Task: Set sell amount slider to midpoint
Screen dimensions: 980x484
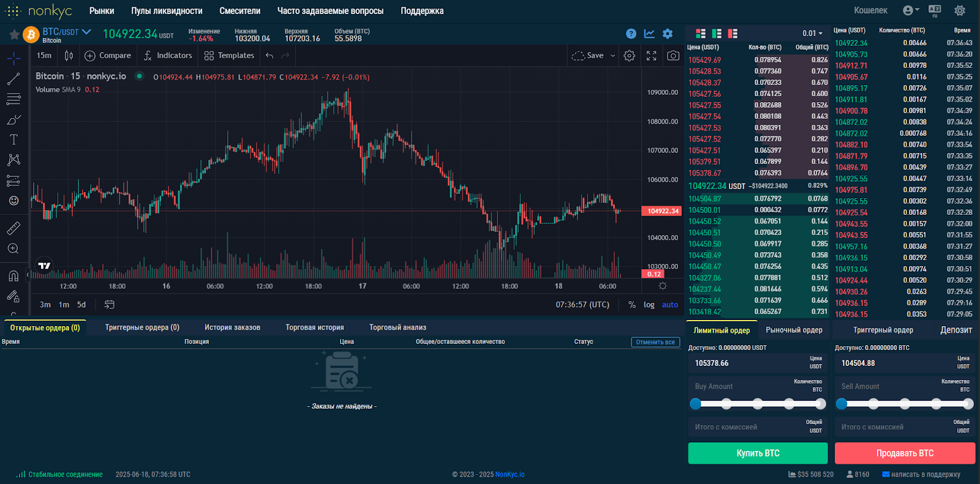Action: [x=905, y=404]
